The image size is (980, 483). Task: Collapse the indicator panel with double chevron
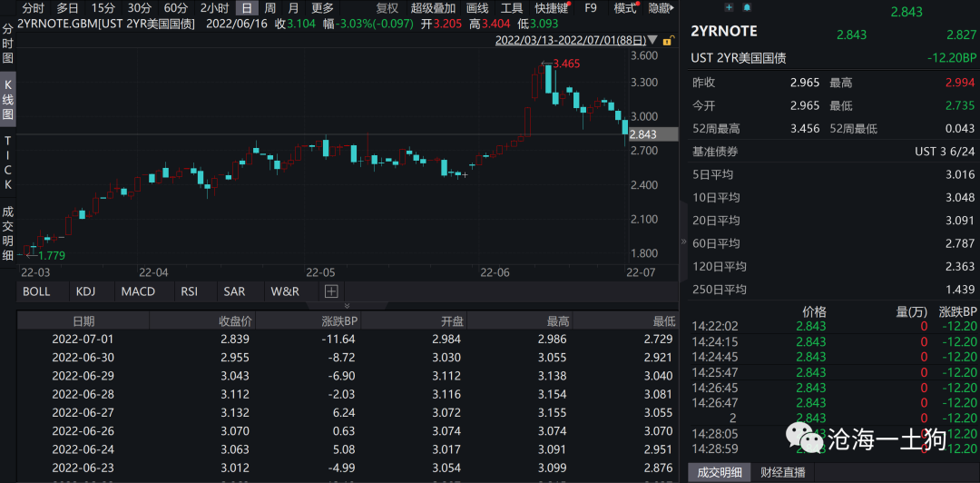click(348, 306)
